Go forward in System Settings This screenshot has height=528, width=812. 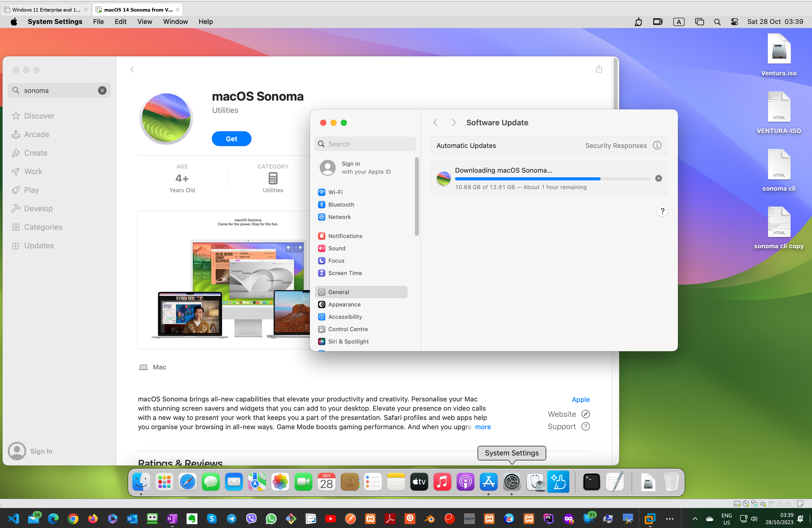453,122
